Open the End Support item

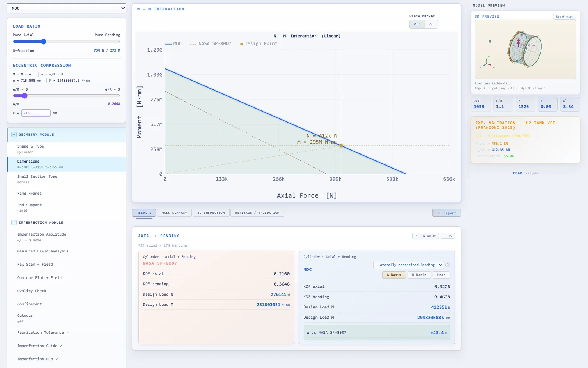point(67,208)
